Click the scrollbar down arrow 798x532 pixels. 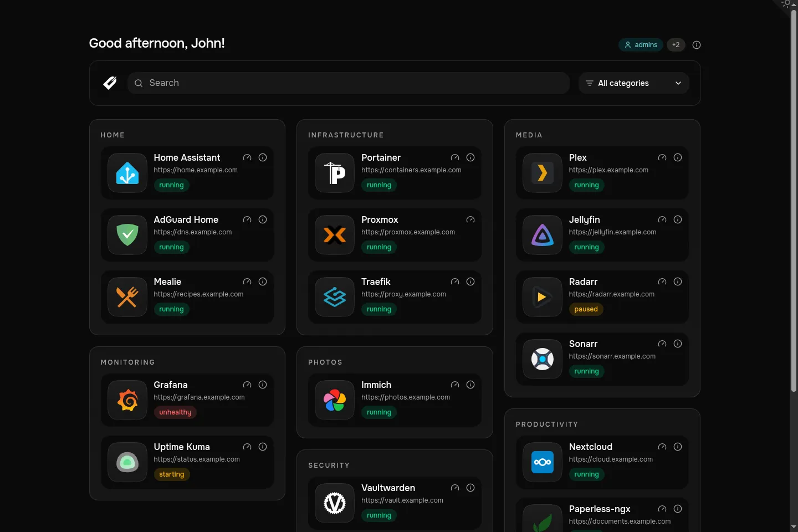[794, 527]
